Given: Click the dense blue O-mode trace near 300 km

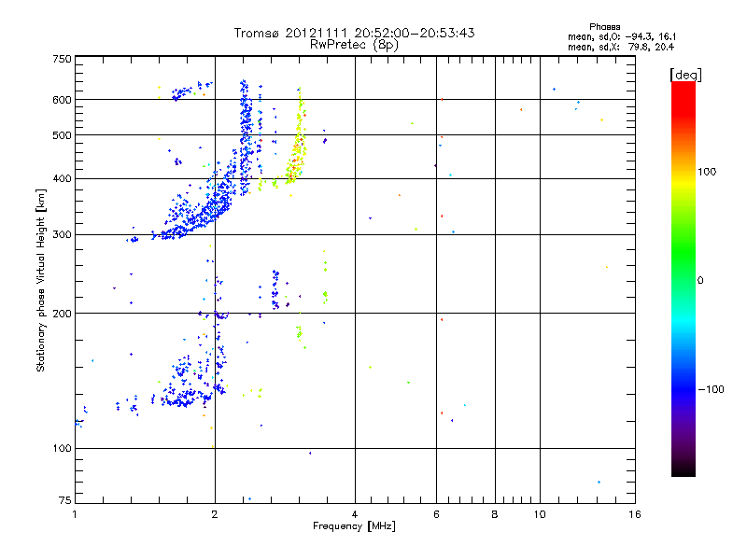Looking at the screenshot, I should (191, 217).
